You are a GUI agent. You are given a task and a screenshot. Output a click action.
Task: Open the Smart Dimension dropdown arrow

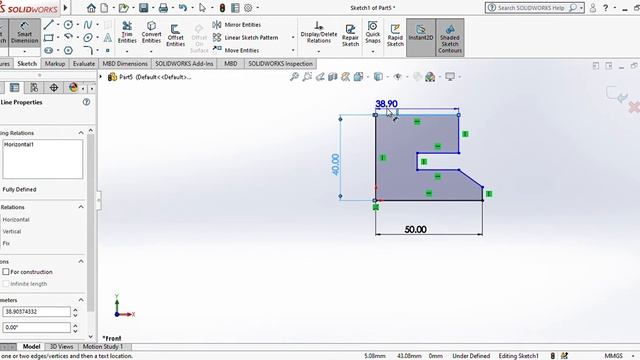(24, 52)
